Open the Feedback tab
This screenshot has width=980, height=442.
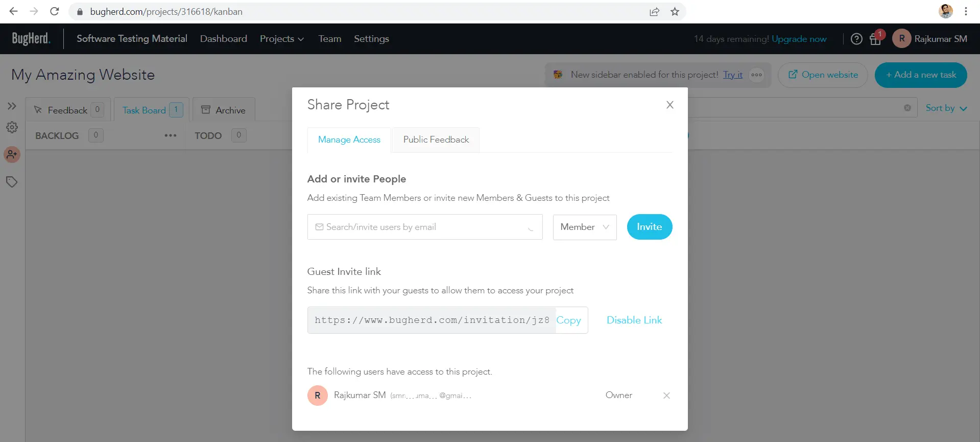tap(68, 110)
